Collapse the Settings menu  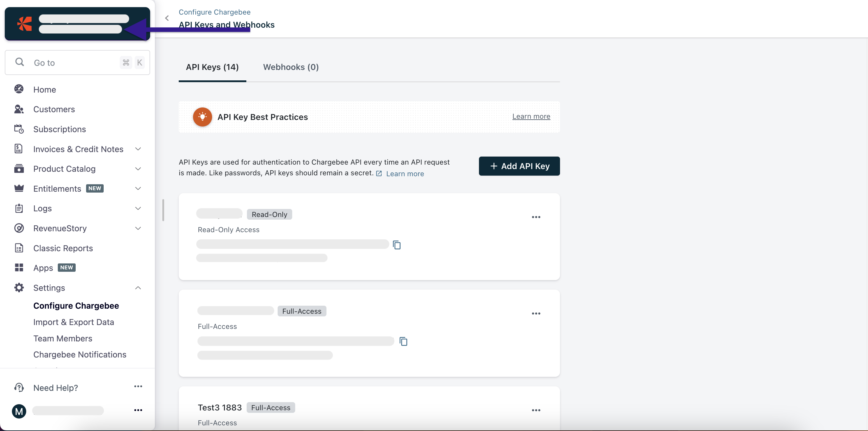(x=138, y=288)
